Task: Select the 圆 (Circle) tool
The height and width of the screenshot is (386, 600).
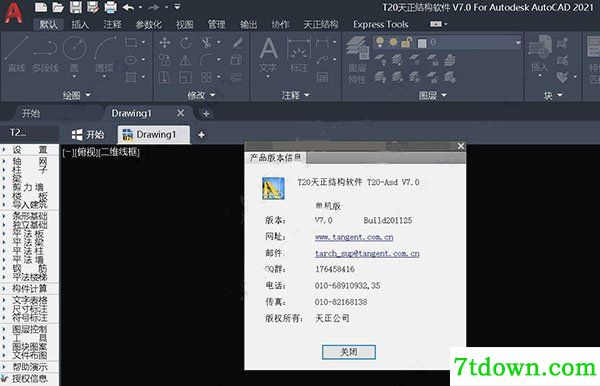Action: [x=74, y=55]
